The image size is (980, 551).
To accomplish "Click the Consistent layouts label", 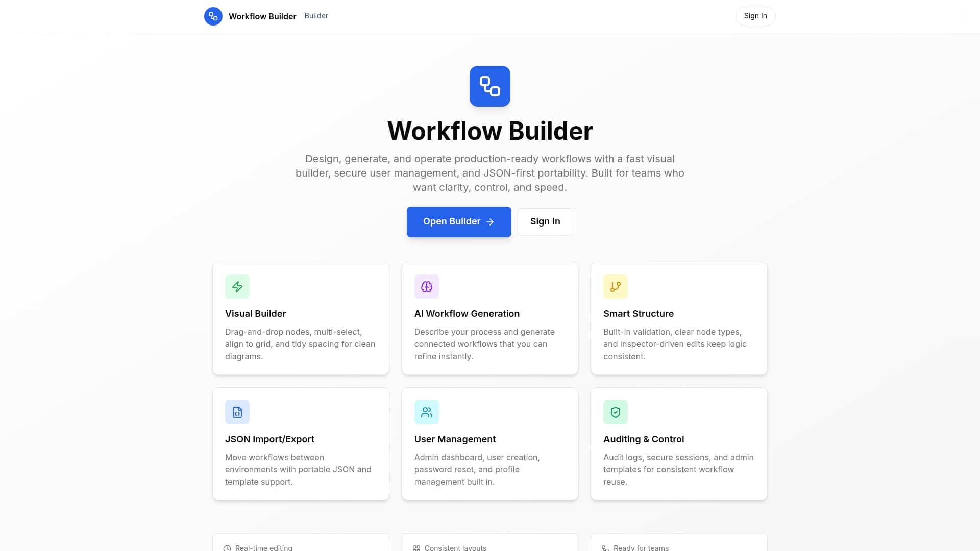I will 455,548.
